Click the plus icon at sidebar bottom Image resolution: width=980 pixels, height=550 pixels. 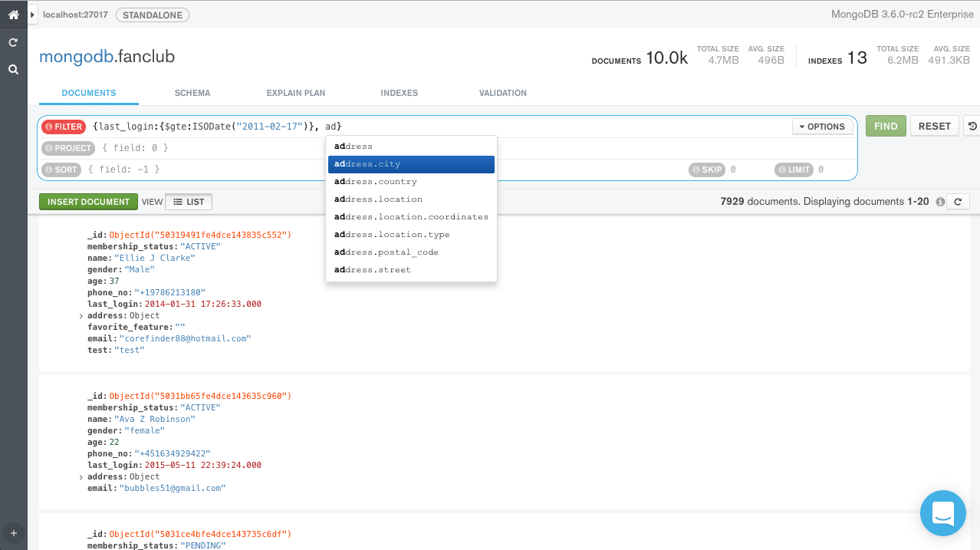pos(13,532)
